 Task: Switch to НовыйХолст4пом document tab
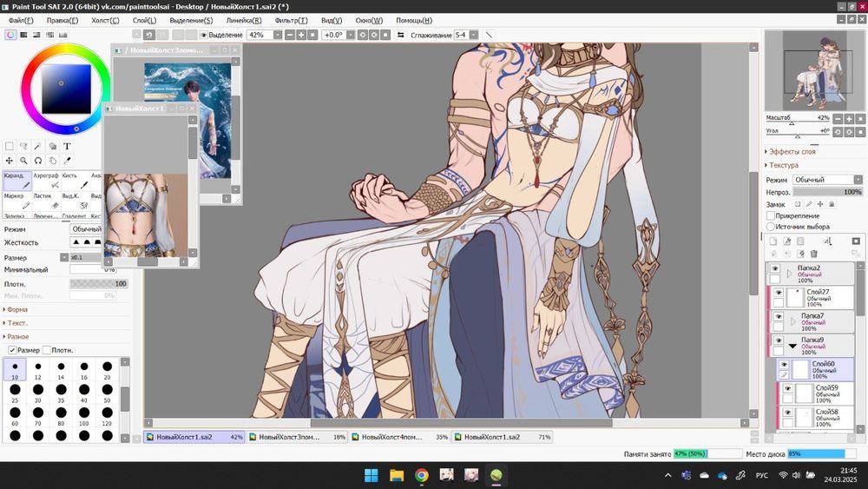(x=399, y=437)
